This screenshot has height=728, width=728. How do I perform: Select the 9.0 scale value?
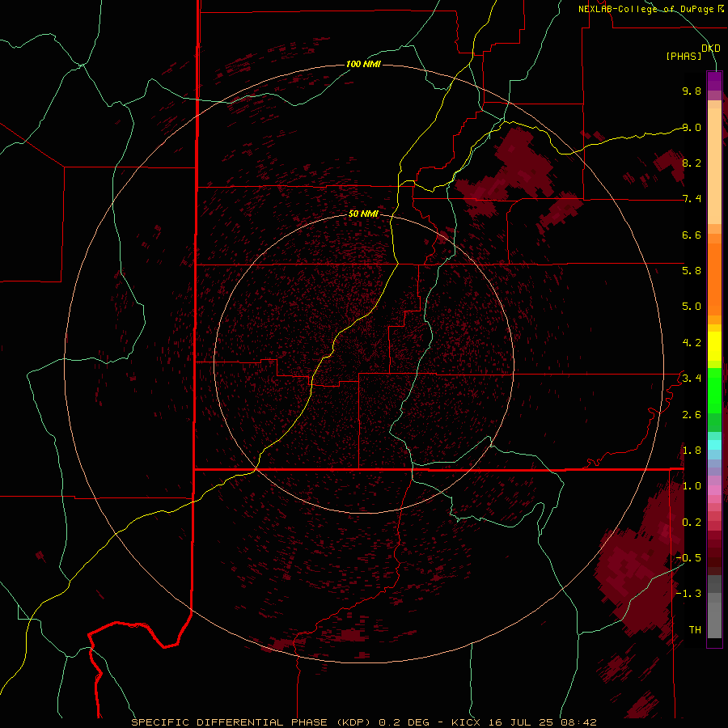(x=692, y=127)
